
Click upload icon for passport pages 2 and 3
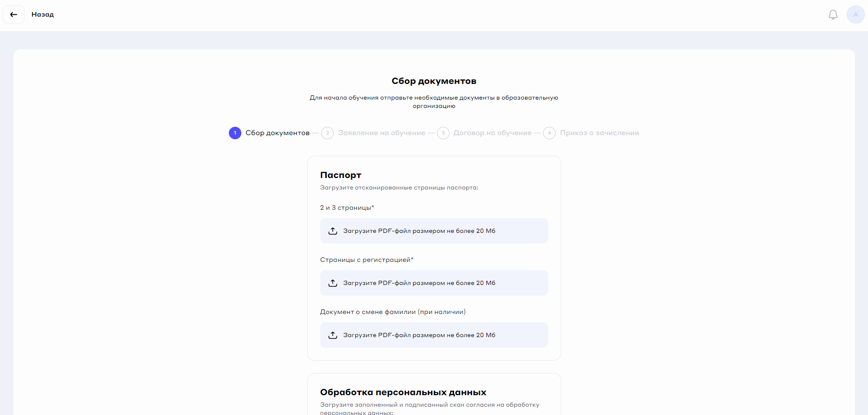click(x=333, y=231)
